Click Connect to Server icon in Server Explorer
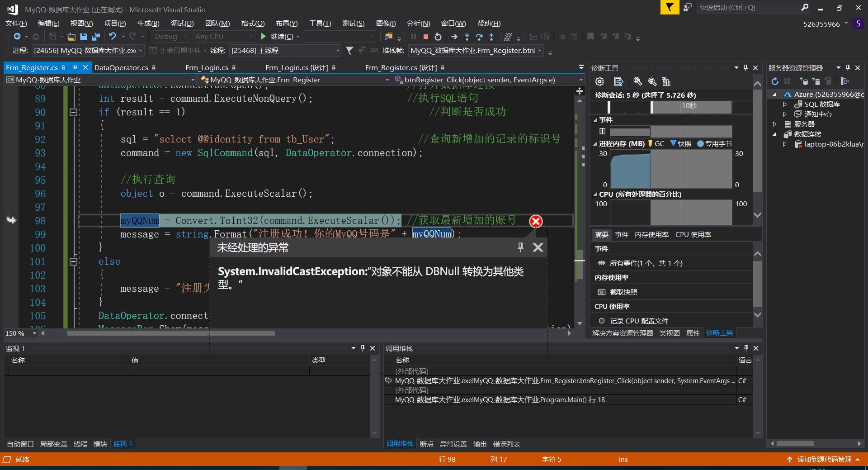Viewport: 868px width, 470px height. 816,81
